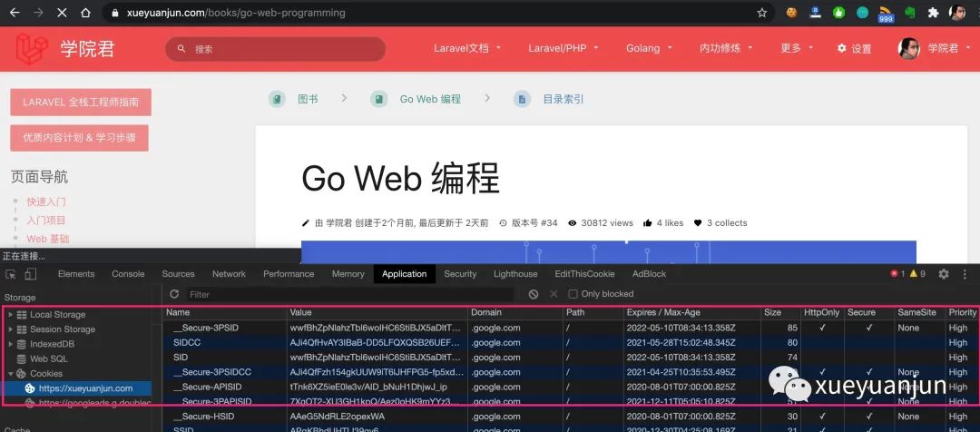Click the browser address bar URL
The image size is (980, 432).
click(x=236, y=13)
